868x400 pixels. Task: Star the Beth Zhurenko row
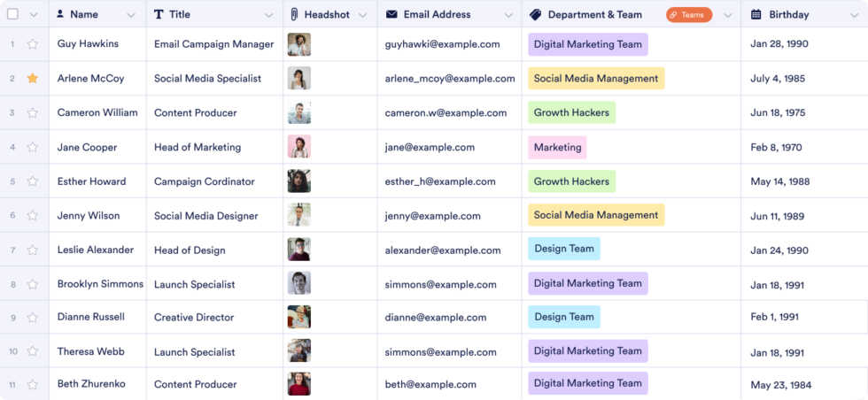point(33,384)
